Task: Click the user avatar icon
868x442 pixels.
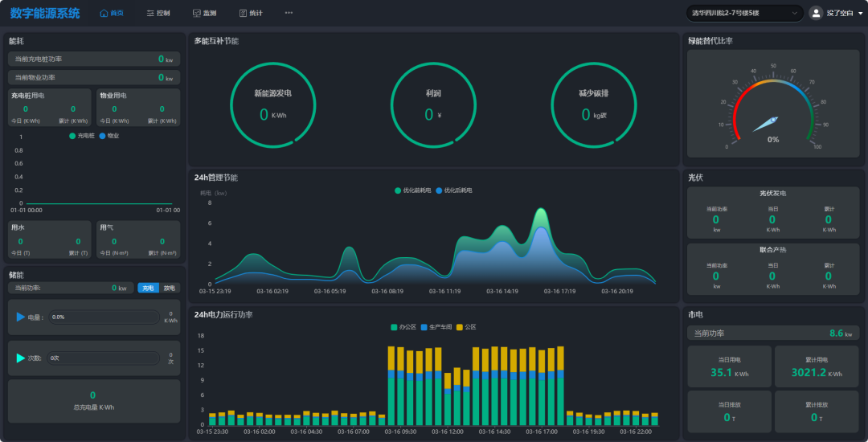Action: 817,13
